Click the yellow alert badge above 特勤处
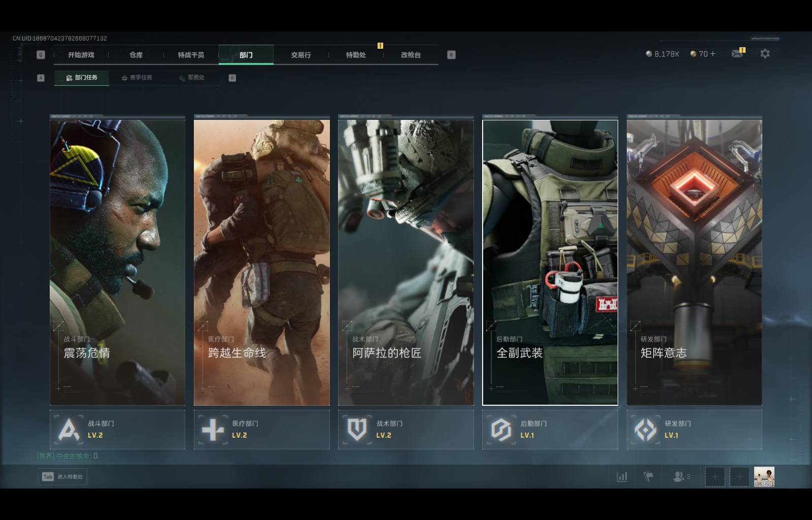Image resolution: width=812 pixels, height=520 pixels. pyautogui.click(x=380, y=46)
